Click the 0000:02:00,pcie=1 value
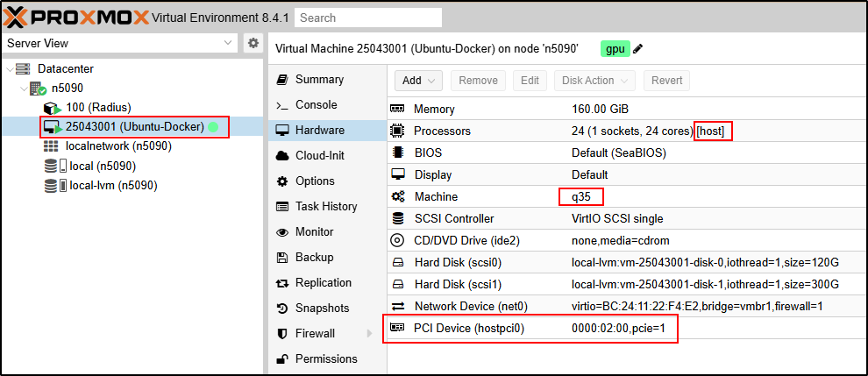868x376 pixels. coord(618,329)
